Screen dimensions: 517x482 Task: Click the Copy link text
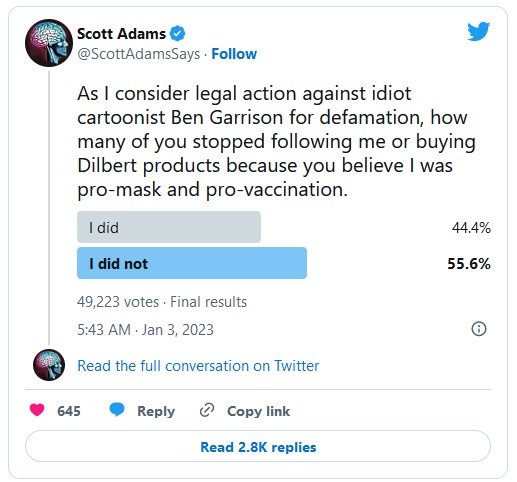click(258, 411)
